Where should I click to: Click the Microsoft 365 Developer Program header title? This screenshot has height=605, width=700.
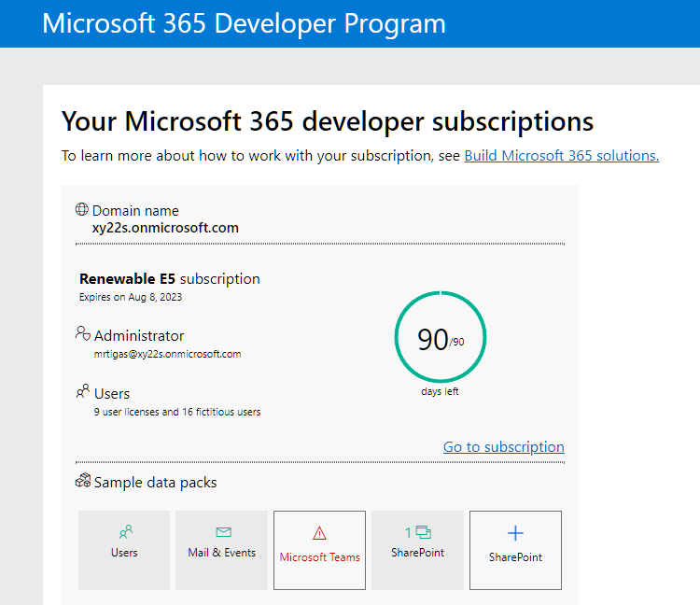(244, 23)
